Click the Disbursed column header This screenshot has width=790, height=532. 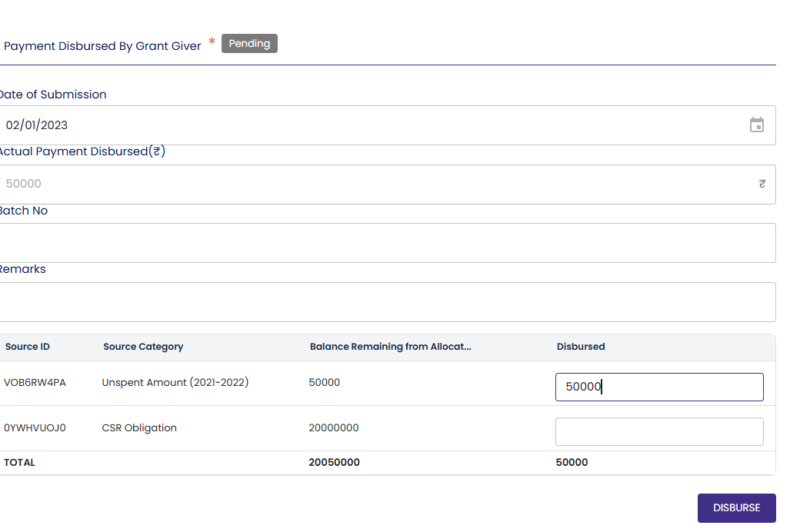(x=581, y=347)
